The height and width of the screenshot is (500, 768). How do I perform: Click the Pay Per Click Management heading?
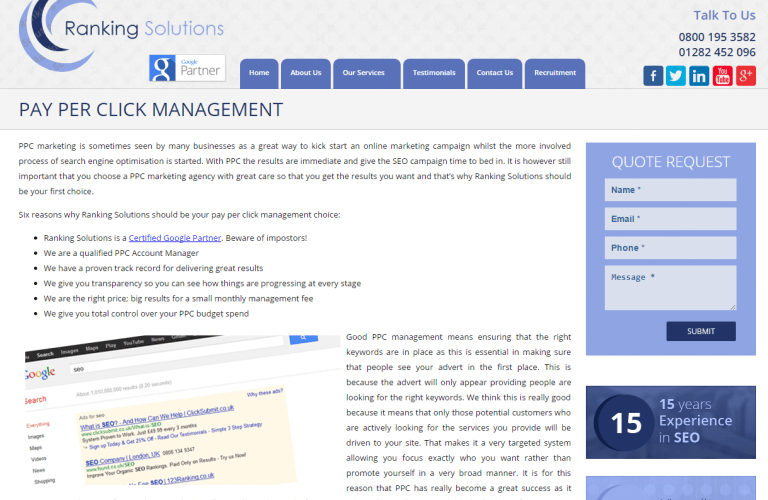[151, 110]
